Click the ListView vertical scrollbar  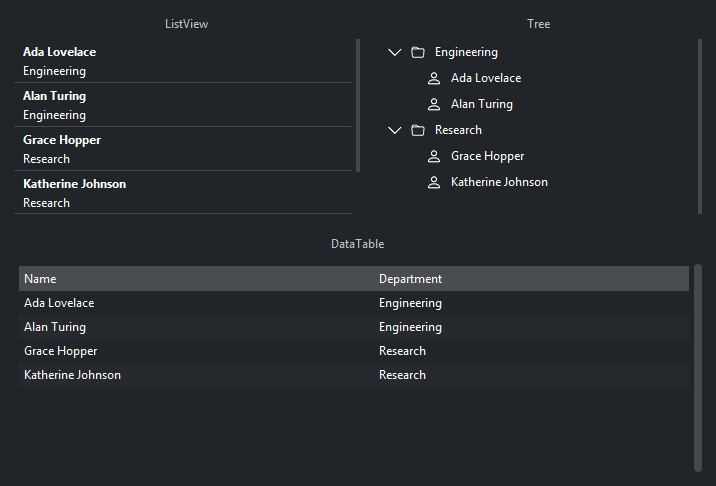(x=358, y=106)
